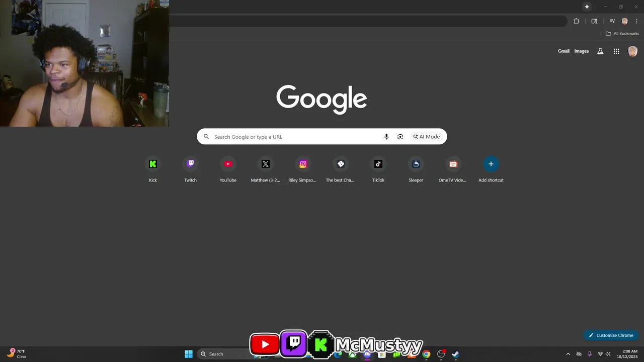Click the Gemini sparkle icon in the title bar
Image resolution: width=644 pixels, height=362 pixels.
coord(587,7)
